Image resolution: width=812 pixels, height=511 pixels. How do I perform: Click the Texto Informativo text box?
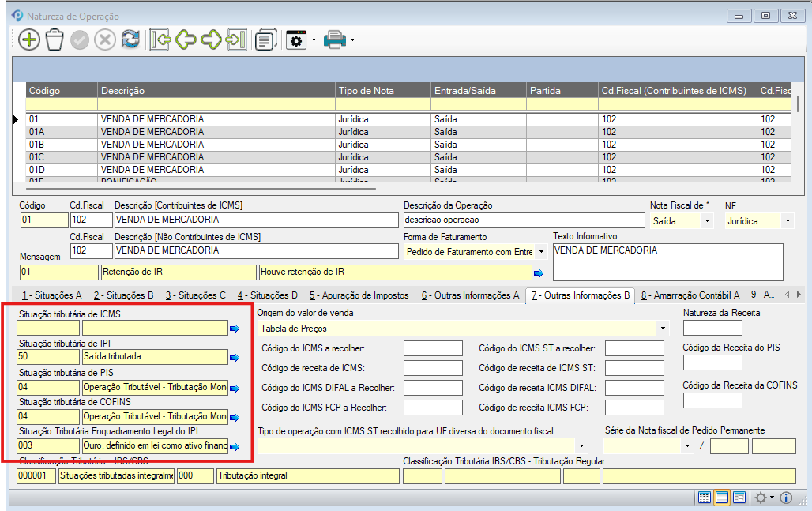point(668,262)
